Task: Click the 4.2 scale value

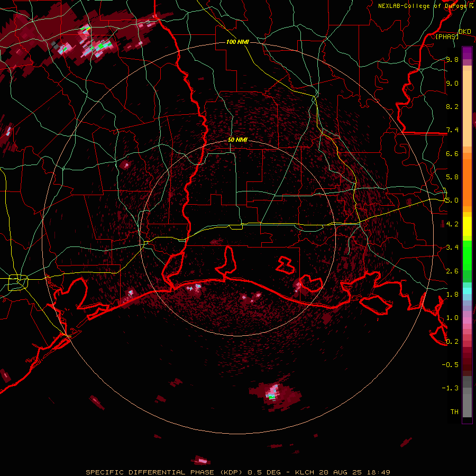Action: 452,224
